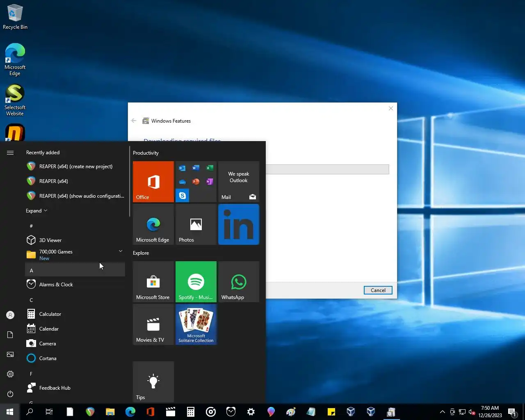Open 3D Viewer app
This screenshot has width=525, height=420.
tap(75, 240)
